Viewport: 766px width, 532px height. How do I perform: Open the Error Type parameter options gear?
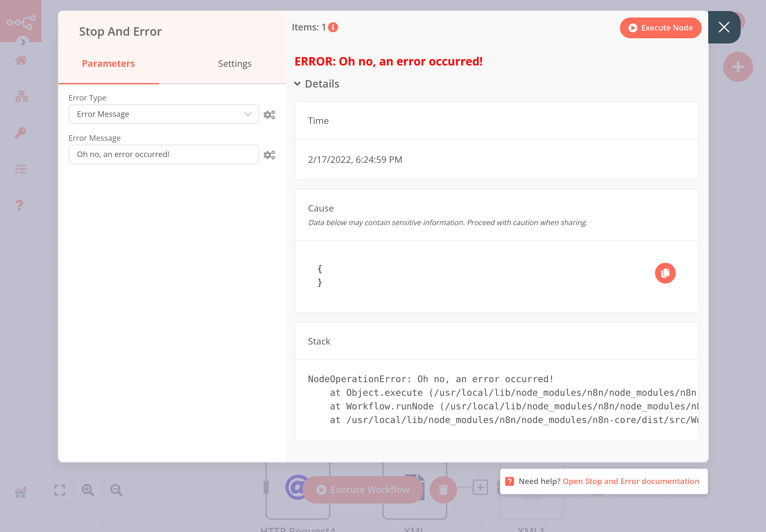pyautogui.click(x=269, y=115)
